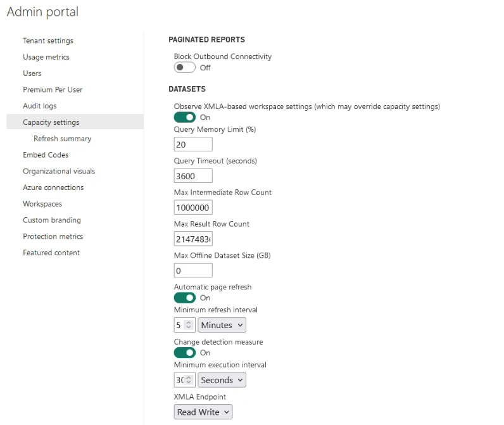This screenshot has height=425, width=504.
Task: Open the Seconds unit dropdown
Action: [222, 380]
